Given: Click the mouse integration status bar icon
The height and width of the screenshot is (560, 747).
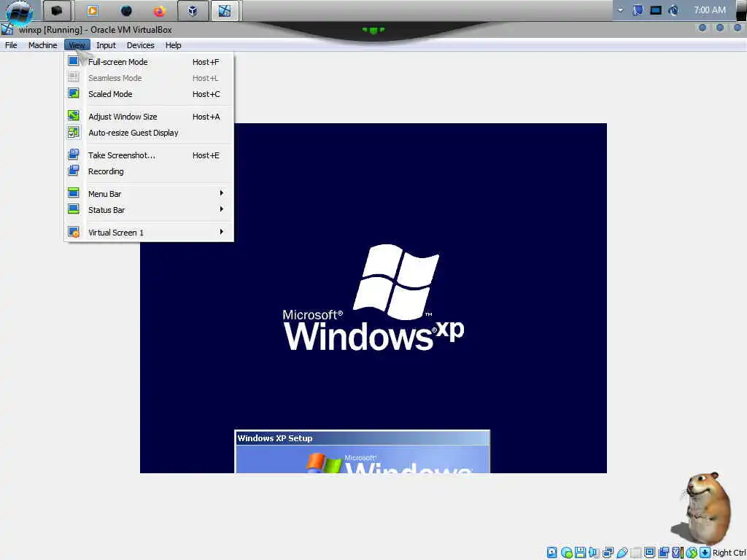Looking at the screenshot, I should tap(692, 553).
